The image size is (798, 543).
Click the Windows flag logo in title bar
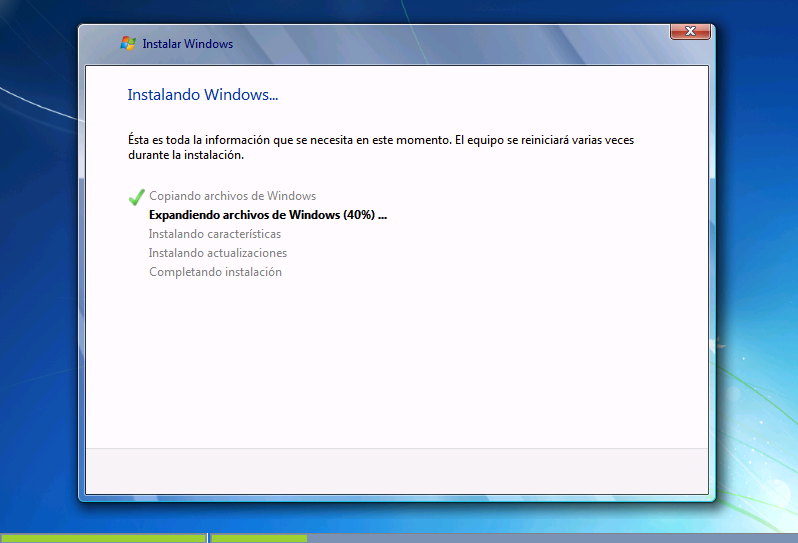[x=128, y=44]
